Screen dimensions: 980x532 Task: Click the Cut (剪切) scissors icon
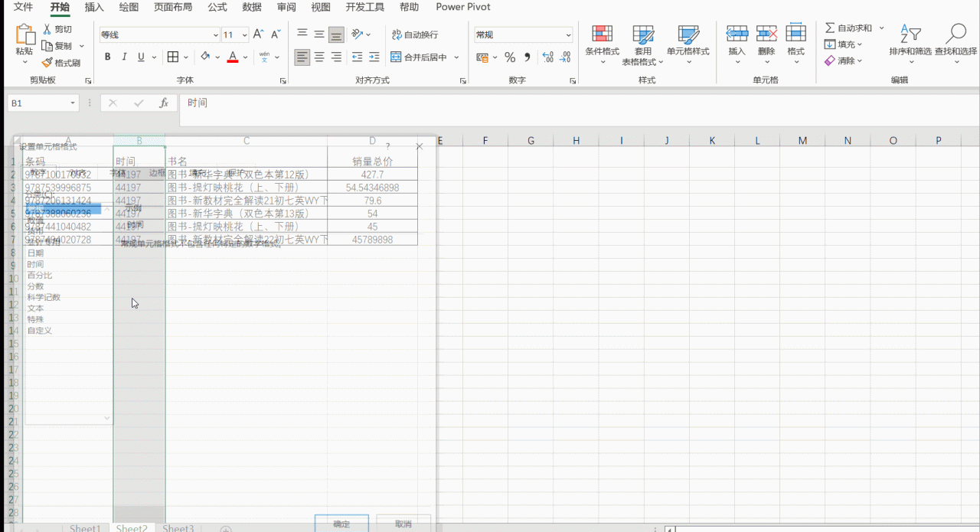(47, 29)
